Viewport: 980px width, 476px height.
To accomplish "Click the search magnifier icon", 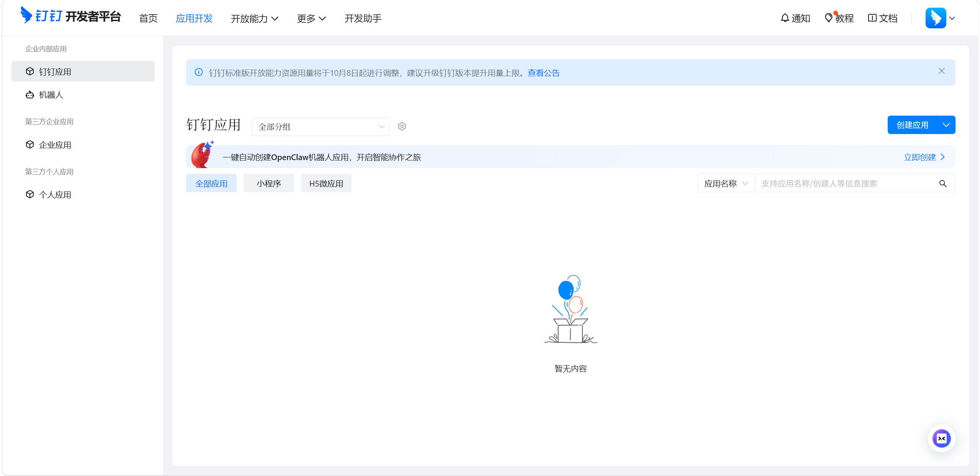I will coord(943,184).
